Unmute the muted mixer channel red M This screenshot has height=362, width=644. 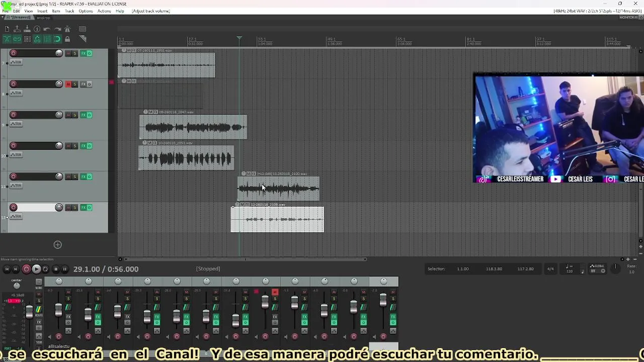[275, 292]
